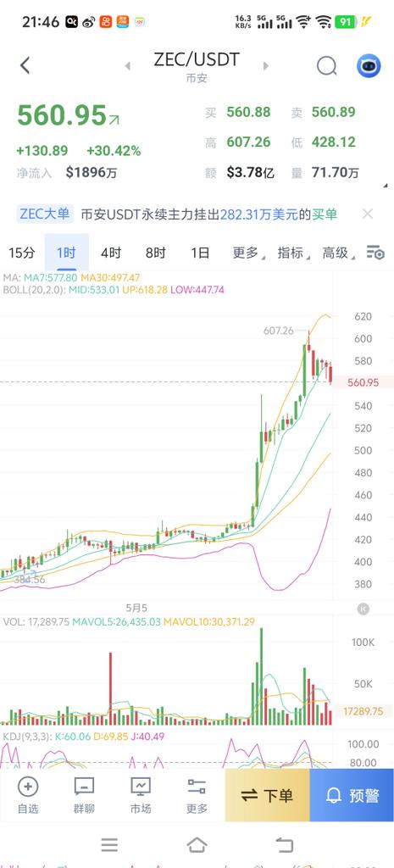The height and width of the screenshot is (868, 394).
Task: Open chart settings icon beside 高级
Action: (x=375, y=253)
